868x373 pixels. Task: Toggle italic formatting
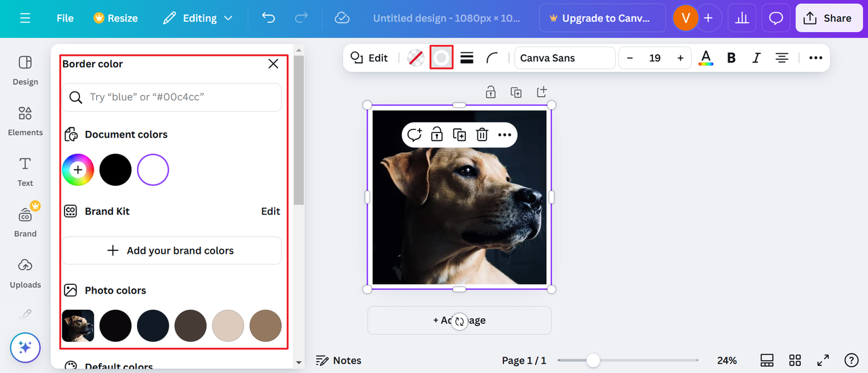[x=756, y=58]
